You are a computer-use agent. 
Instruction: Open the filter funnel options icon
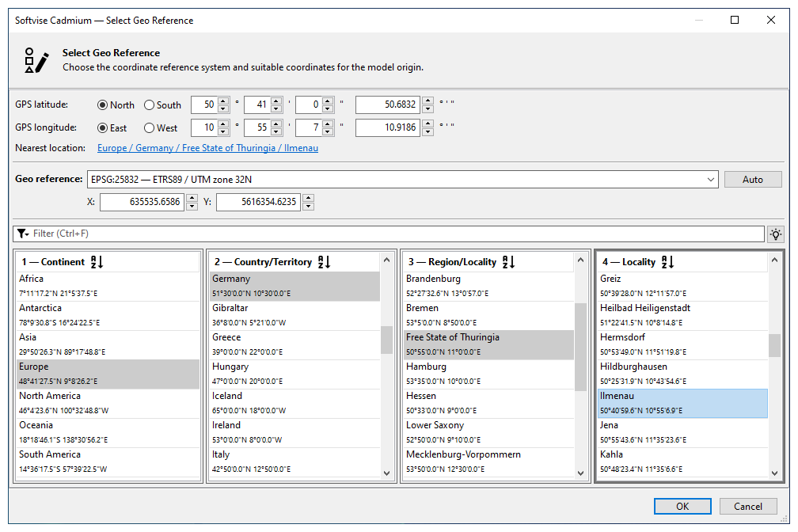click(23, 234)
